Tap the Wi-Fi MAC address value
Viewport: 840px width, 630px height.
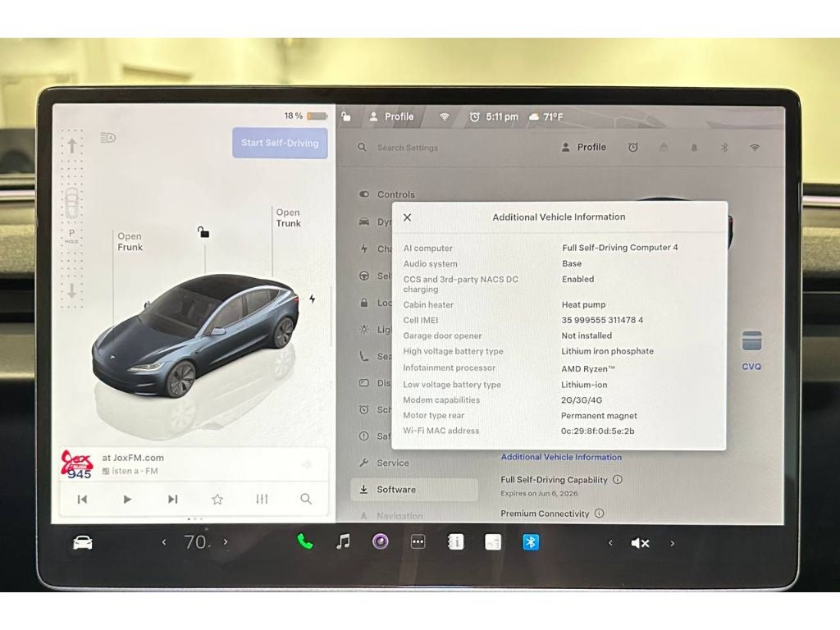[597, 431]
